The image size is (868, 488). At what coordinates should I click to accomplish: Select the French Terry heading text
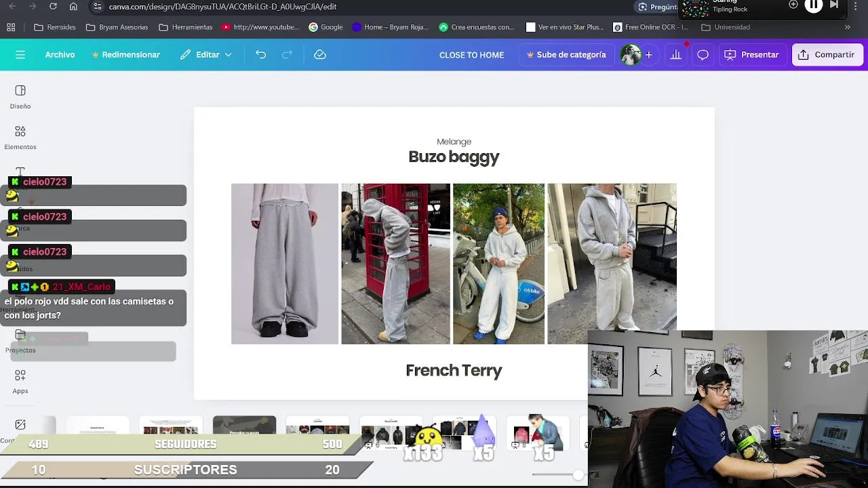(x=454, y=371)
